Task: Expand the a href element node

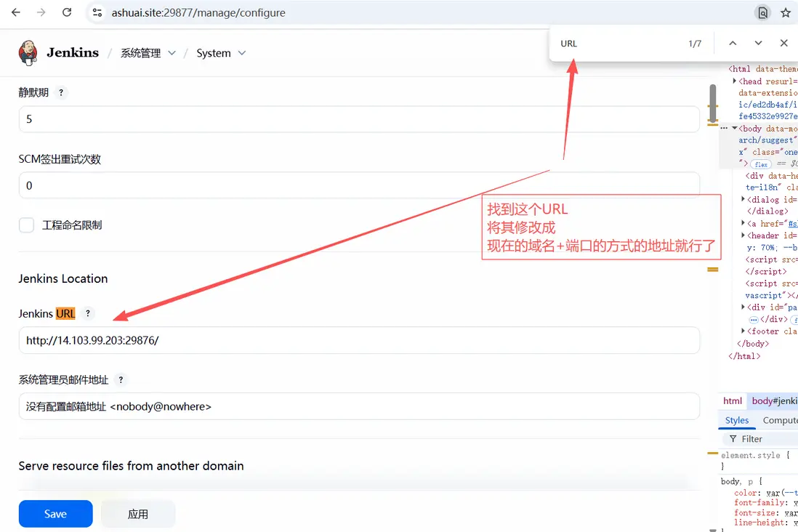Action: point(743,223)
